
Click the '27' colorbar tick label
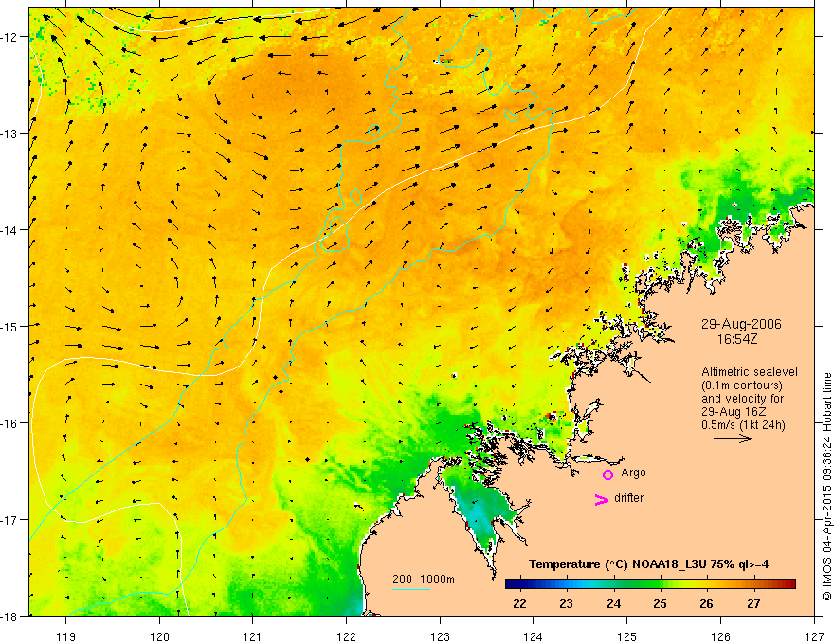(753, 603)
